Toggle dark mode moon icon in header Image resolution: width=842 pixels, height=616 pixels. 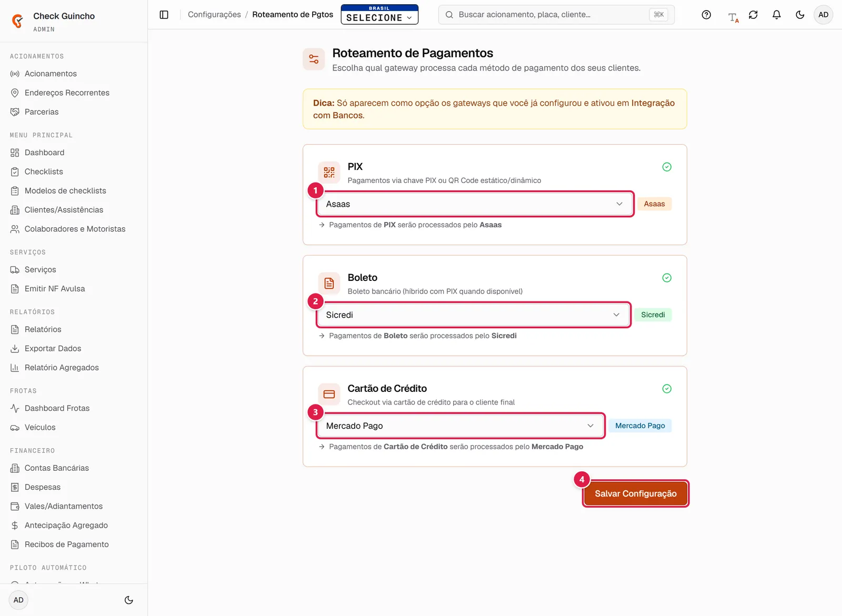tap(800, 15)
